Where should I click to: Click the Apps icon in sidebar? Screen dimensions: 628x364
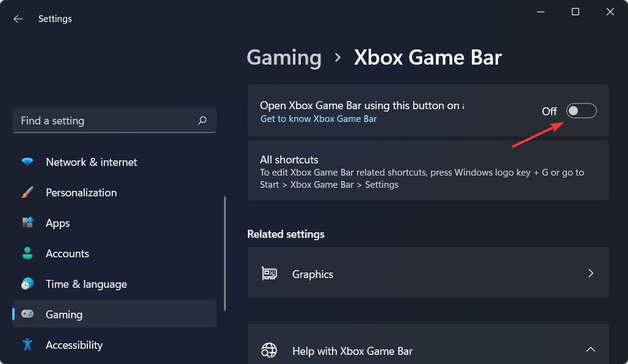(x=27, y=223)
